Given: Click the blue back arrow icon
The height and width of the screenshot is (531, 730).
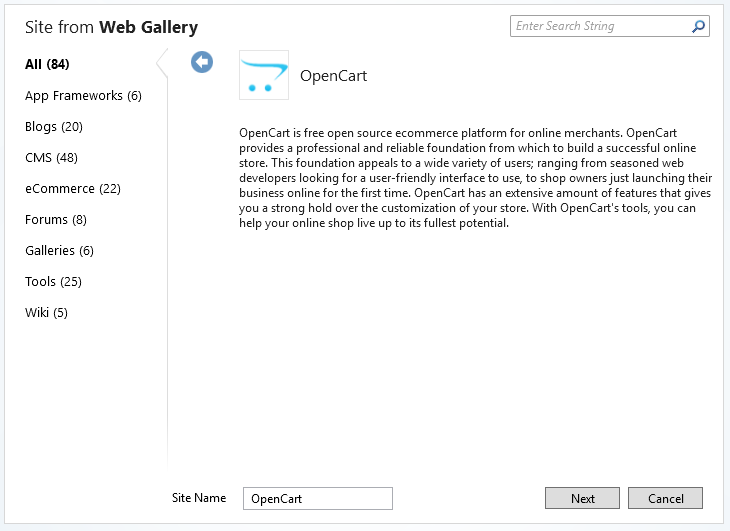Looking at the screenshot, I should [x=202, y=62].
